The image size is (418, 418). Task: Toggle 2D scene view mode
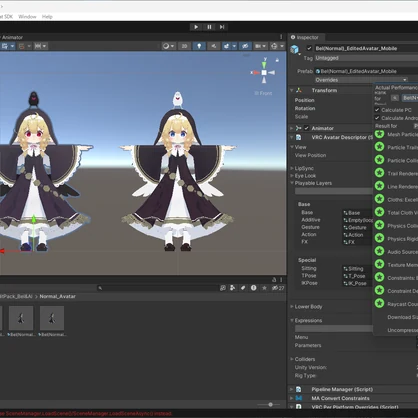pyautogui.click(x=184, y=46)
